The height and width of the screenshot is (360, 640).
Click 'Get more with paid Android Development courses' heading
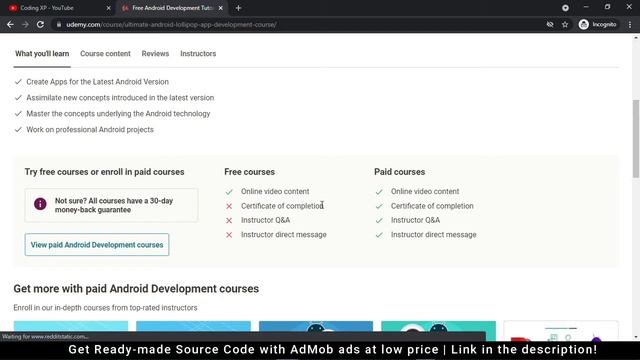coord(136,289)
